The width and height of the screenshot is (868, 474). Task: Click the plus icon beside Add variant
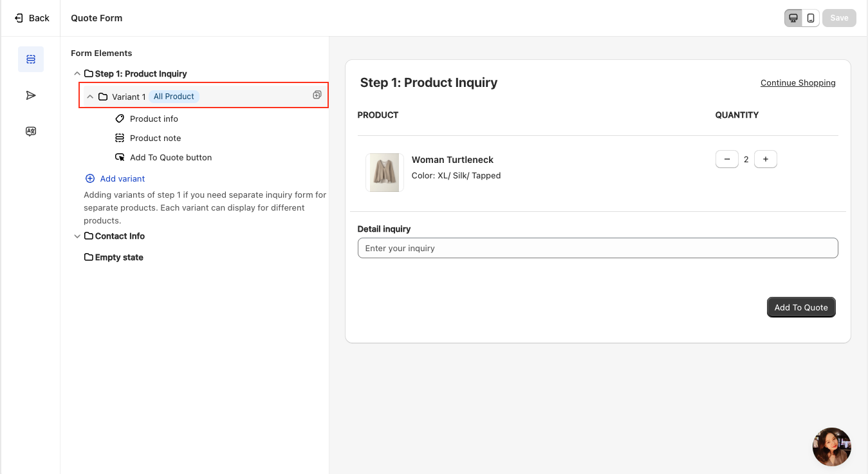[x=90, y=178]
